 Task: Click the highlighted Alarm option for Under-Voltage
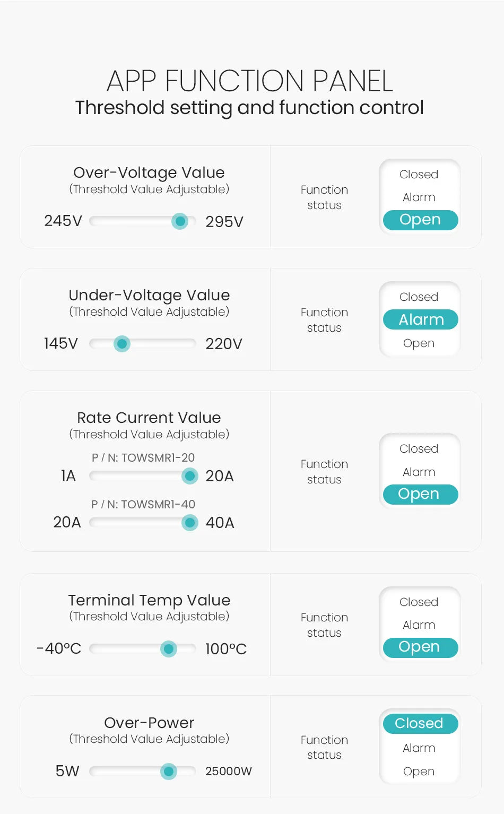point(421,319)
